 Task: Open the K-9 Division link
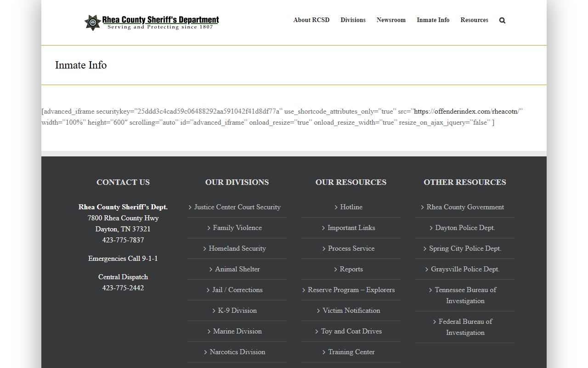pyautogui.click(x=237, y=310)
